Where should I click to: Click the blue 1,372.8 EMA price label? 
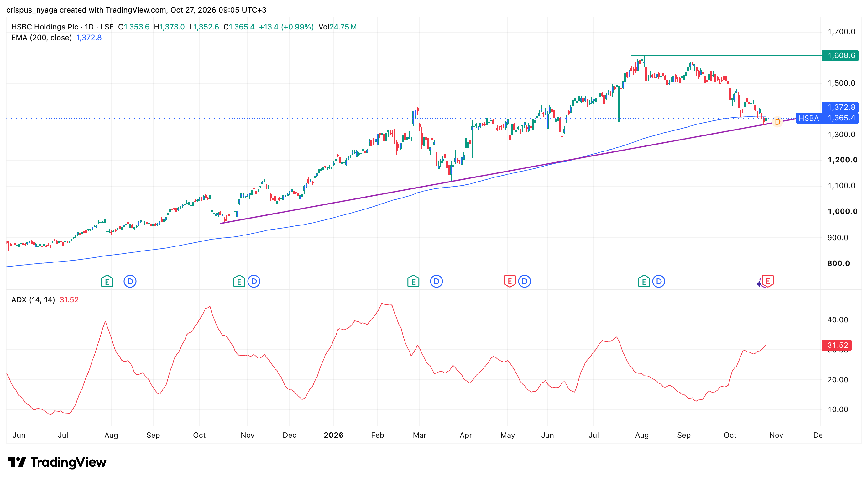coord(840,108)
